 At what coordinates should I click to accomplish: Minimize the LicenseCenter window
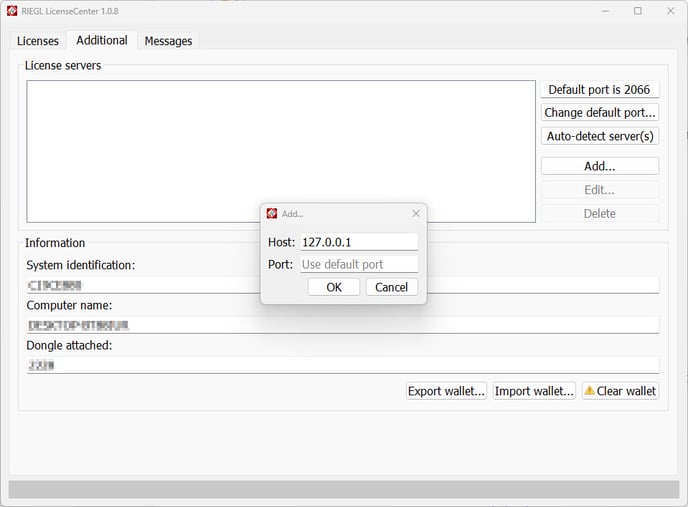[605, 11]
